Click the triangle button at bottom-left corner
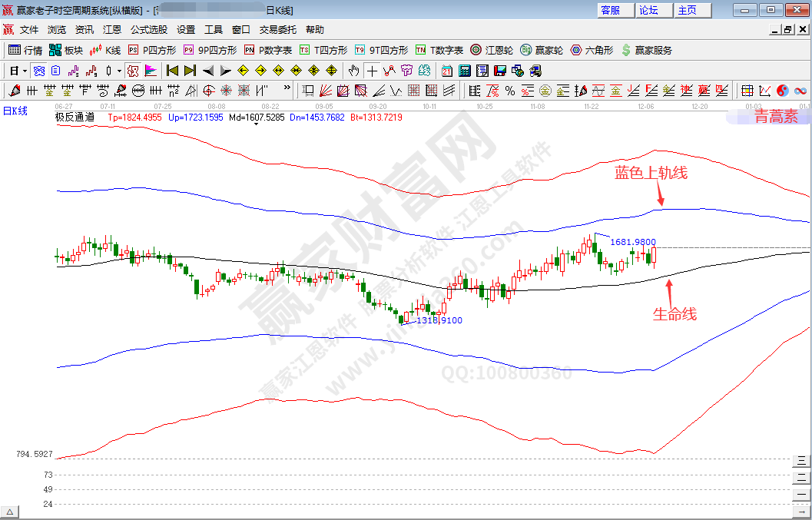Viewport: 812px width, 520px height. 10,512
